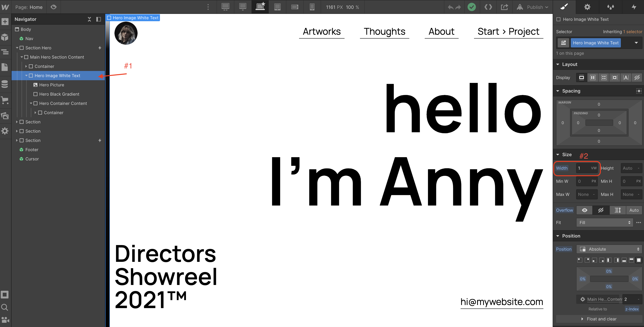
Task: Set overflow to Scroll
Action: (618, 210)
